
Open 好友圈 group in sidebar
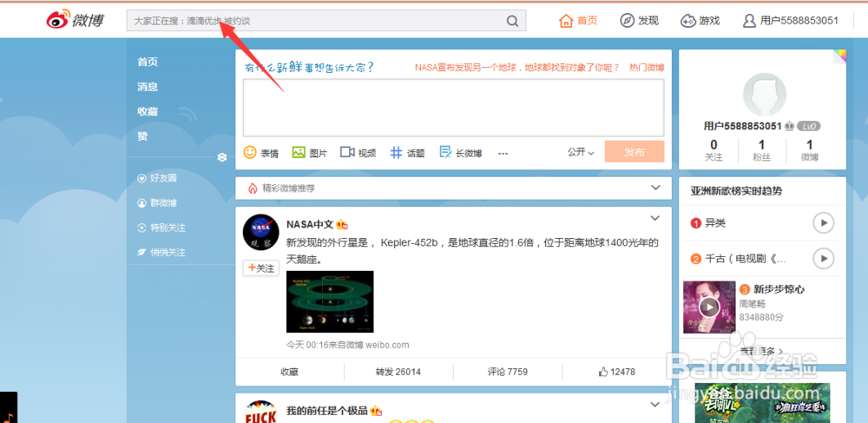(157, 178)
